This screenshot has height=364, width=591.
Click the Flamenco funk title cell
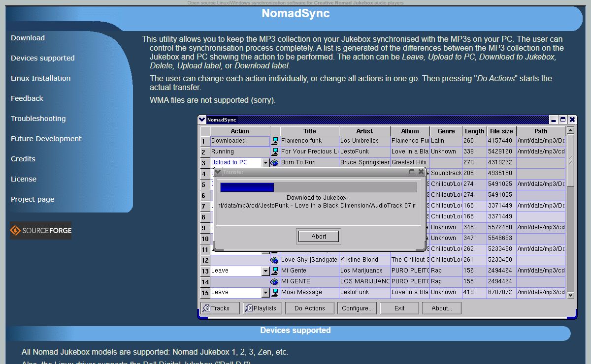point(310,141)
